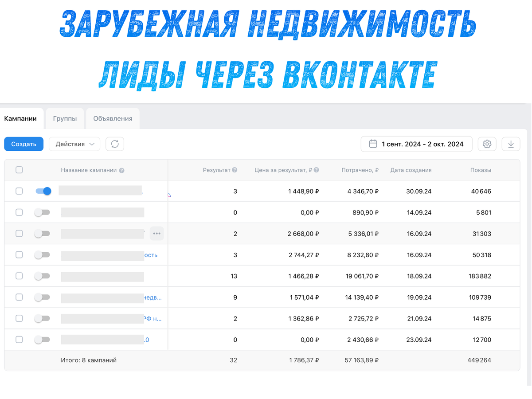This screenshot has height=399, width=532.
Task: Switch to the Объявления tab
Action: click(x=113, y=118)
